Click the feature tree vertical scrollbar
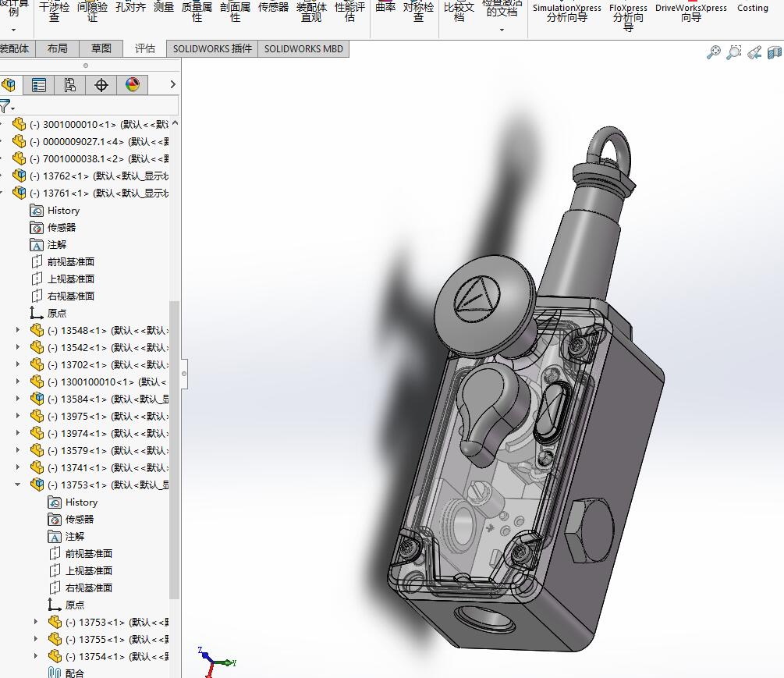784x678 pixels. click(x=175, y=450)
